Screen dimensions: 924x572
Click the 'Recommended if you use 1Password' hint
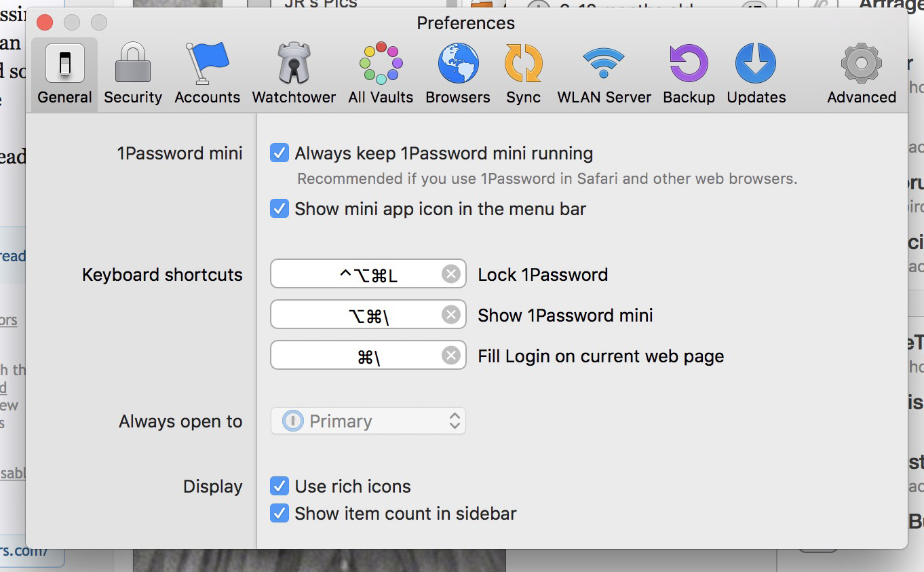[x=547, y=179]
